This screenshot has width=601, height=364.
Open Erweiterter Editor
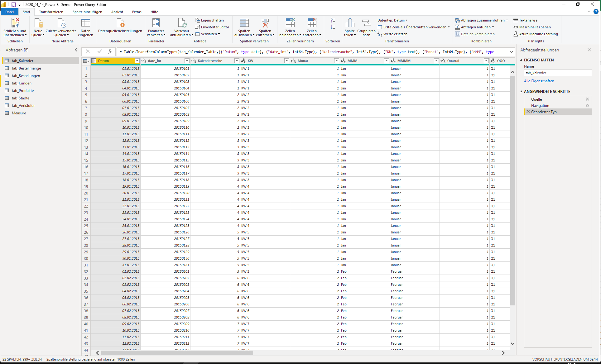pos(212,27)
